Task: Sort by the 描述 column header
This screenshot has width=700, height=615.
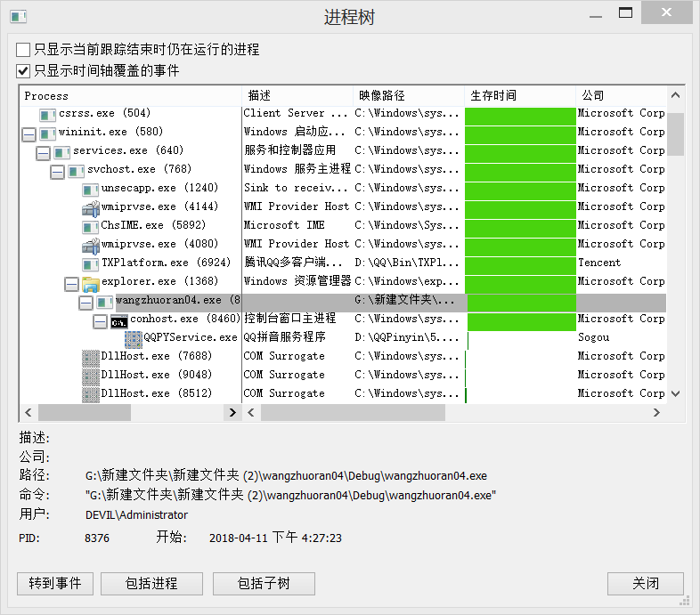Action: tap(297, 96)
